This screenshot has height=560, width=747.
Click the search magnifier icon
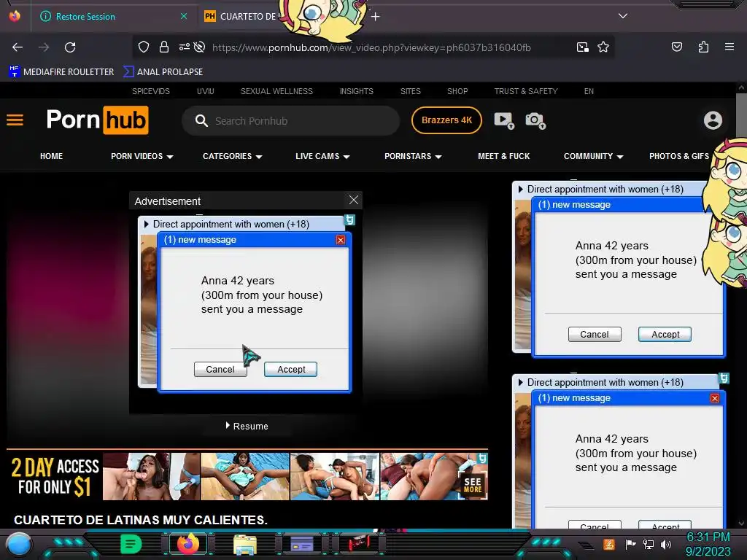click(201, 120)
